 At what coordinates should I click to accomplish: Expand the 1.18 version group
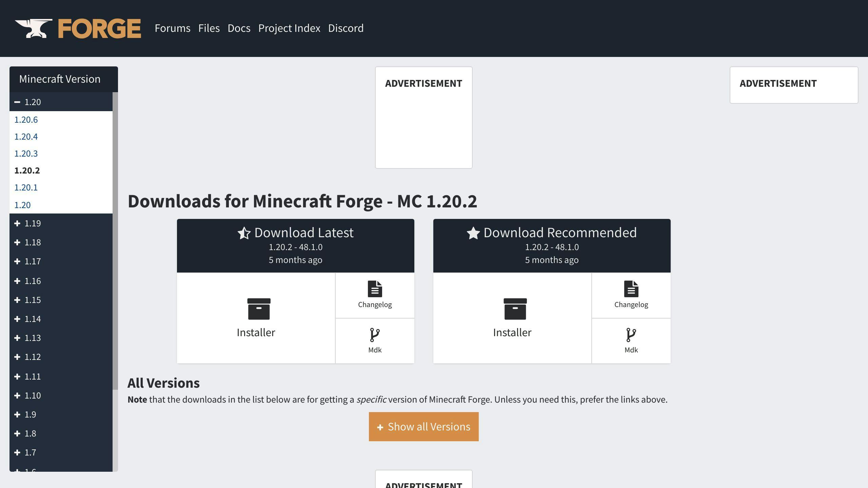pyautogui.click(x=17, y=242)
